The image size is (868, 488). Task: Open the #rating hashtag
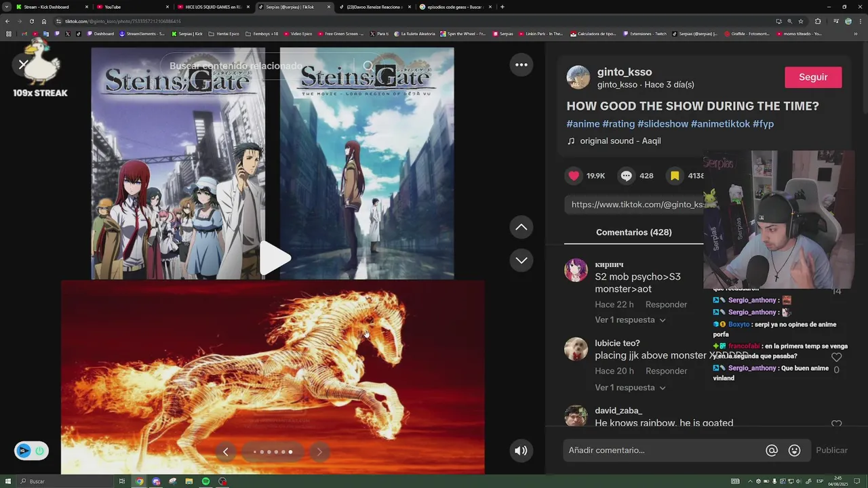pyautogui.click(x=618, y=124)
